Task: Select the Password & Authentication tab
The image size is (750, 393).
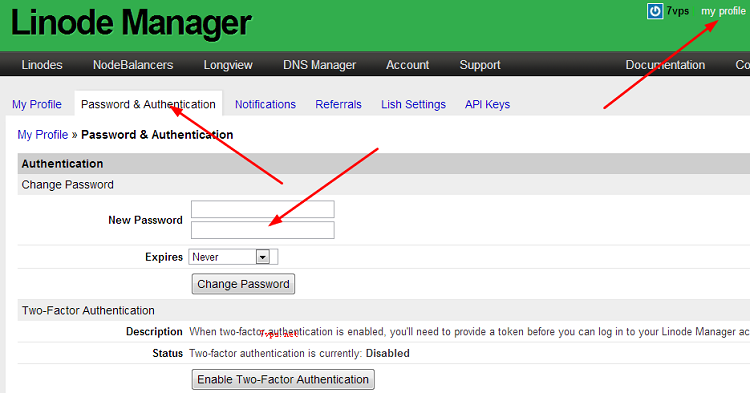Action: pos(148,104)
